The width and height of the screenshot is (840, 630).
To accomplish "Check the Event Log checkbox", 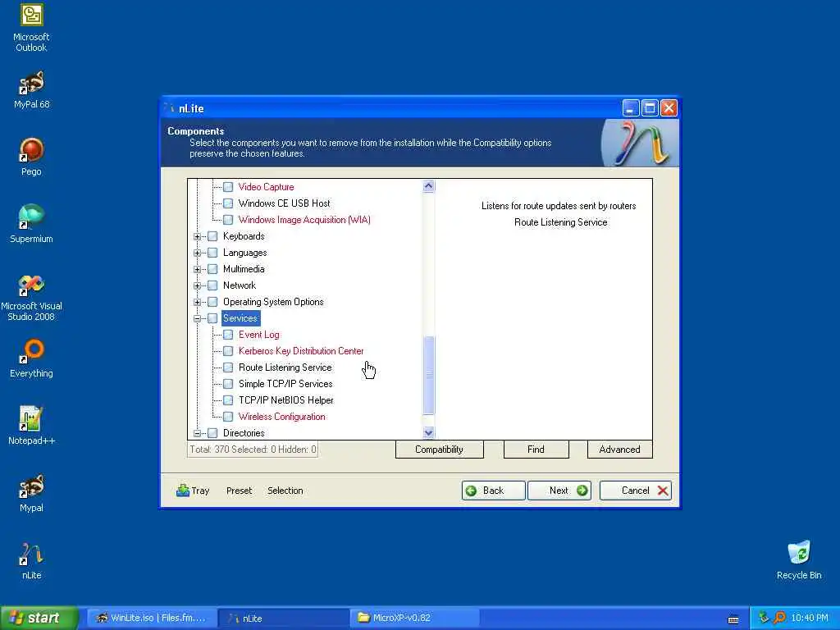I will click(x=228, y=335).
